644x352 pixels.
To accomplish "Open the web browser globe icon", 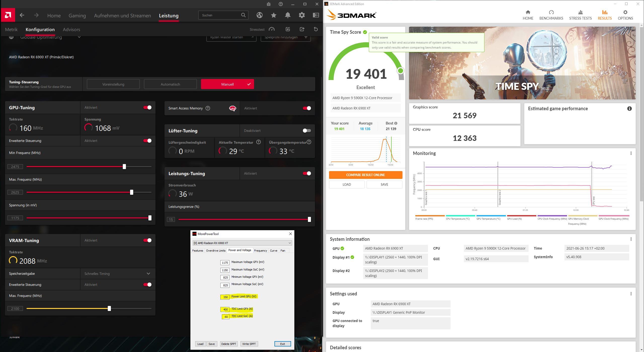I will (260, 15).
